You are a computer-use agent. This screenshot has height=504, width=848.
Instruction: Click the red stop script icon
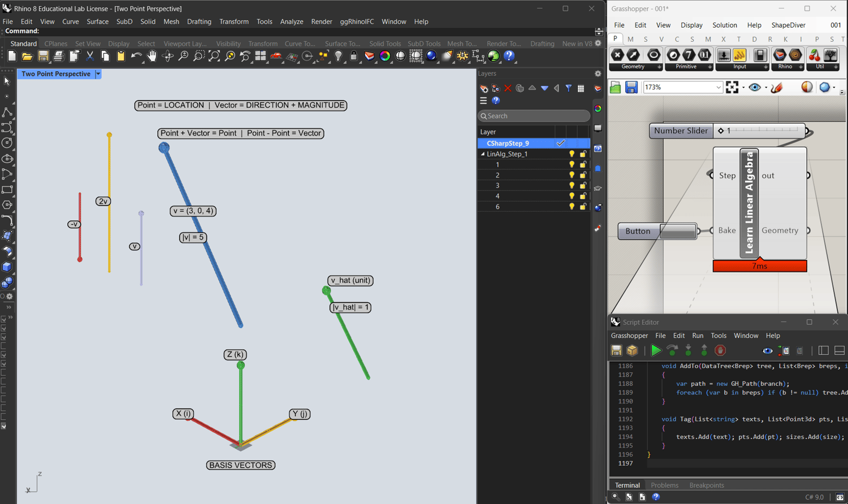point(720,351)
